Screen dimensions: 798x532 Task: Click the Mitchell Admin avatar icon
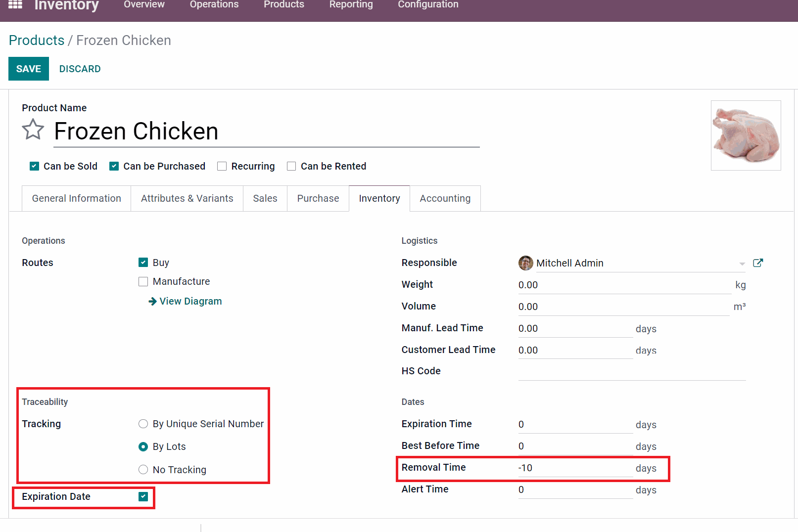pos(525,263)
